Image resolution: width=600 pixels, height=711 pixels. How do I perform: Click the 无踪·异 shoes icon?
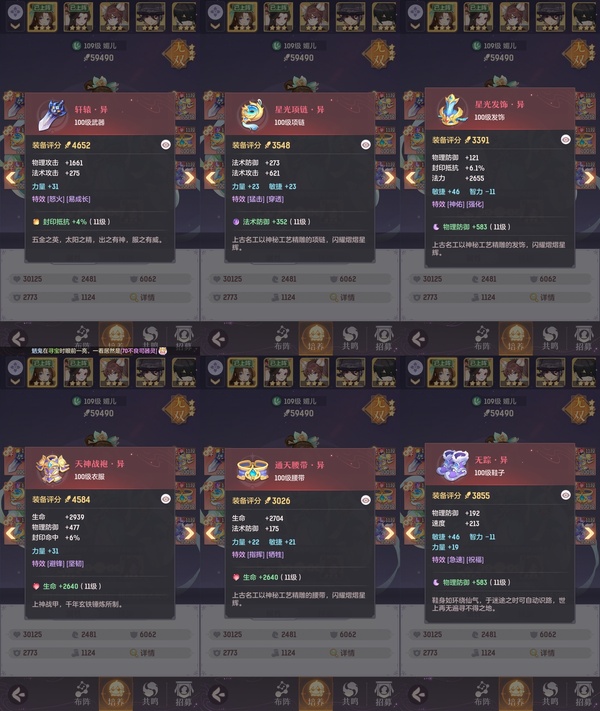(452, 465)
